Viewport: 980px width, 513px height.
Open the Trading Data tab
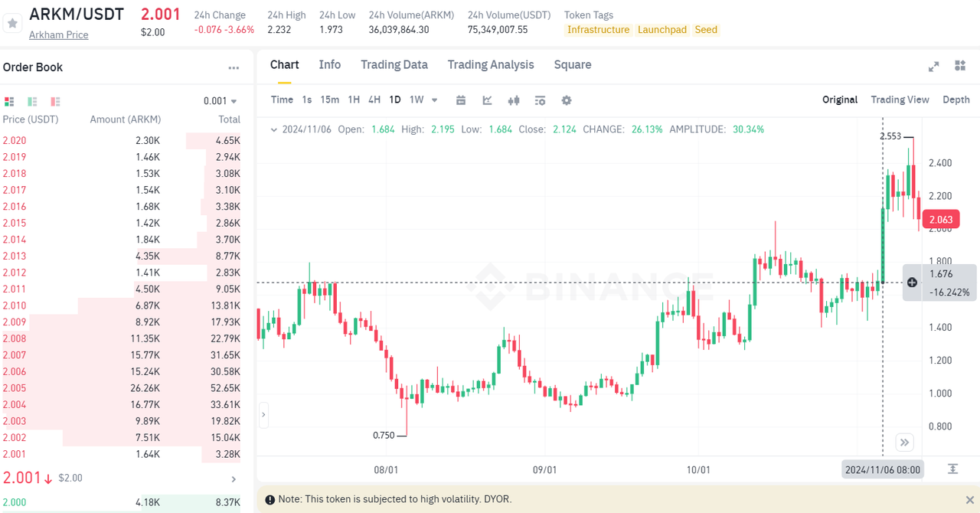[394, 65]
